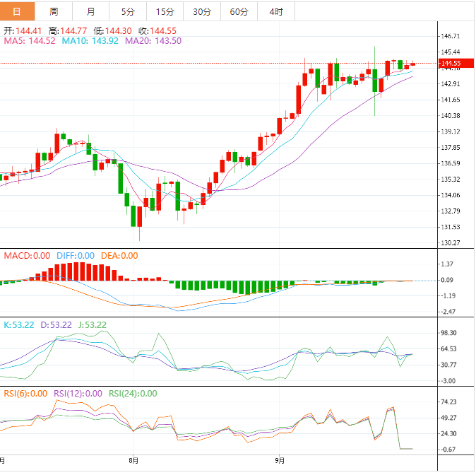Switch to the 日 daily chart tab
Screen dimensions: 476x475
(18, 11)
